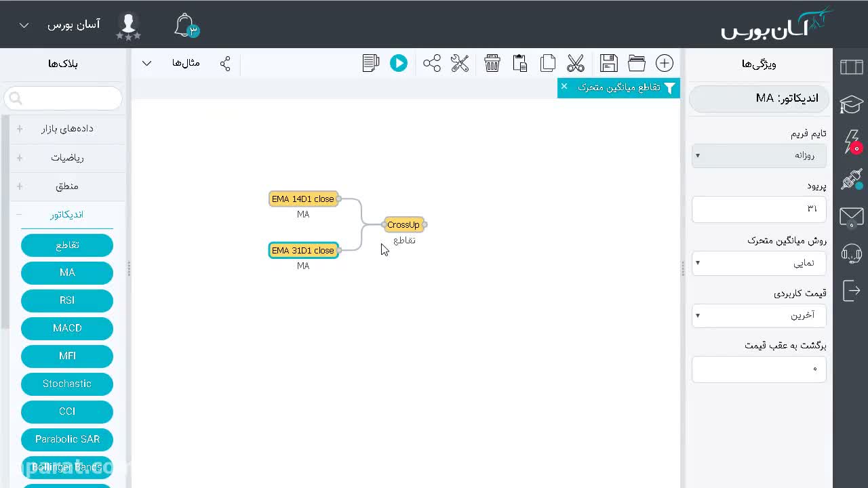This screenshot has width=868, height=488.
Task: Open the market table sidebar icon
Action: pos(852,66)
